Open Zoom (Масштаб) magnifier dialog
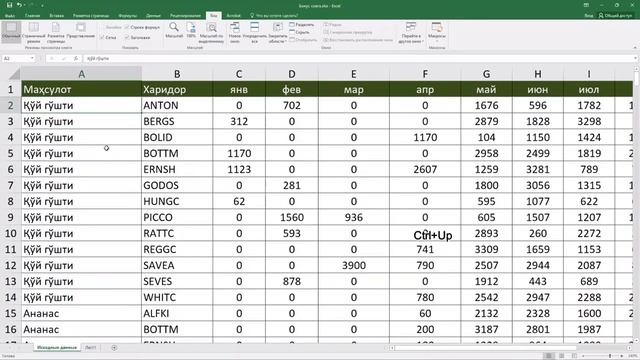Image resolution: width=640 pixels, height=360 pixels. pyautogui.click(x=174, y=31)
